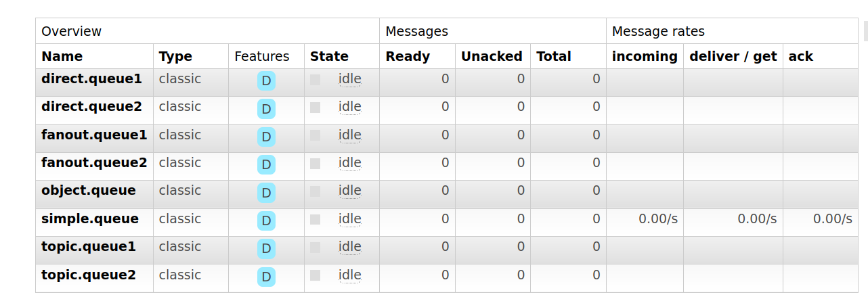
Task: Click the D feature badge of fanout.queue1
Action: (x=266, y=137)
